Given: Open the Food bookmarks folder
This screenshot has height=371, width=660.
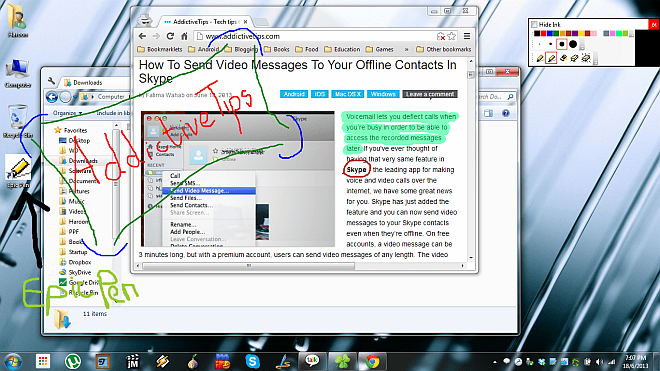Looking at the screenshot, I should 307,49.
